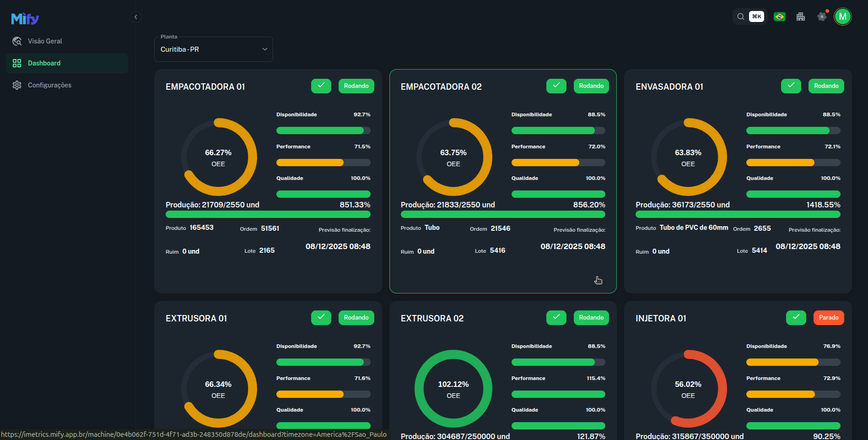The width and height of the screenshot is (868, 440).
Task: Toggle the green check on ENVASADORA 01
Action: point(791,86)
